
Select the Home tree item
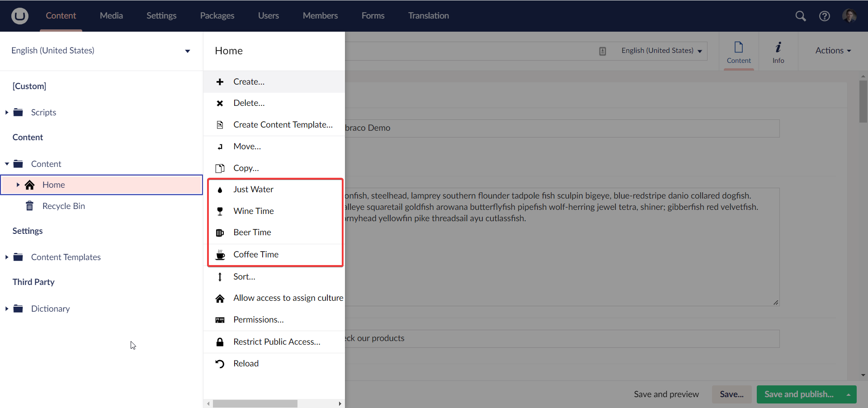coord(101,185)
